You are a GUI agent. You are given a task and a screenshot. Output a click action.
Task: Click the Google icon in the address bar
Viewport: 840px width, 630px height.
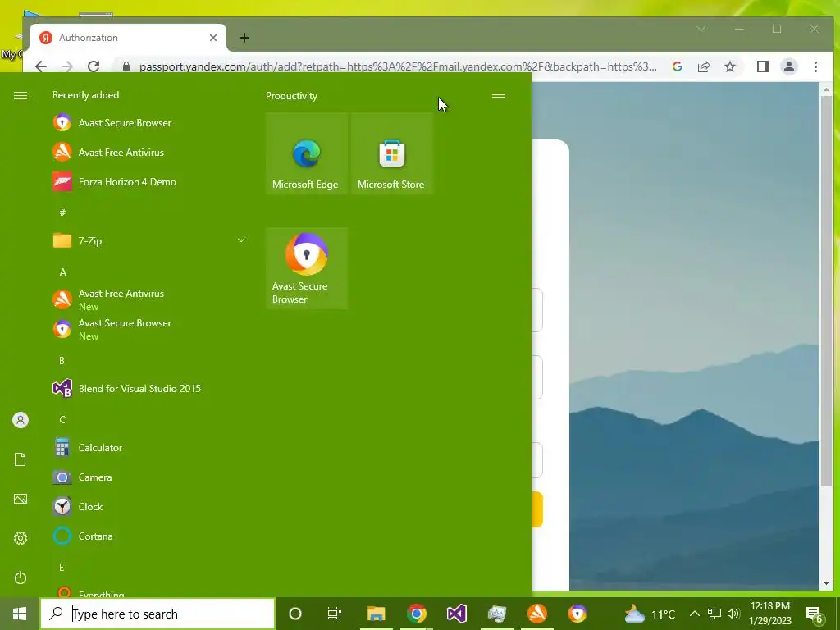click(678, 66)
